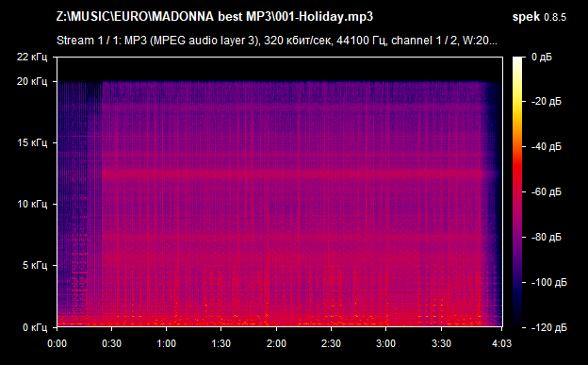Click the 10 кГц frequency axis label
The width and height of the screenshot is (588, 365).
(x=32, y=205)
